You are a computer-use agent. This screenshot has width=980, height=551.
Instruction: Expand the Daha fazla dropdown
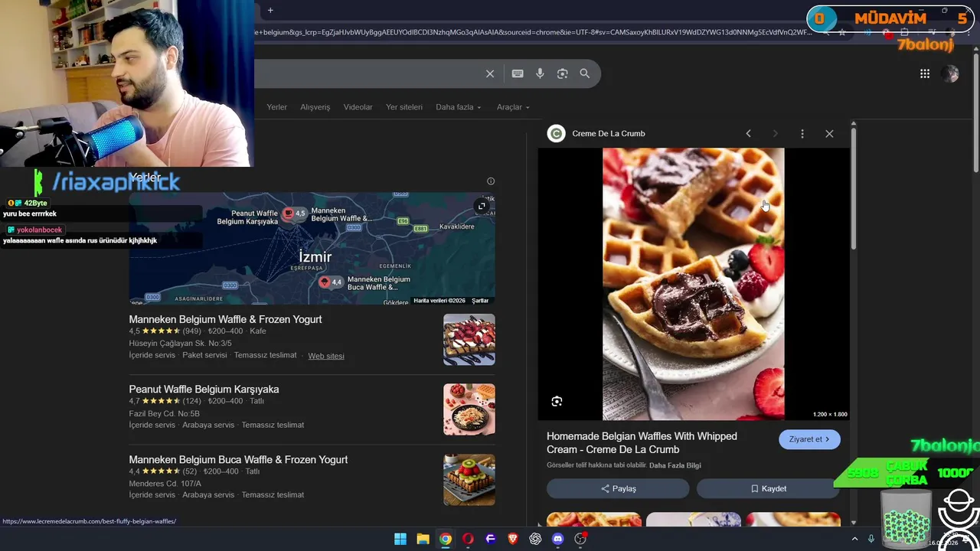(x=459, y=107)
